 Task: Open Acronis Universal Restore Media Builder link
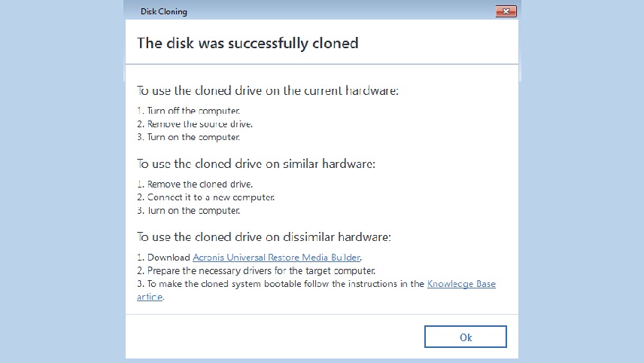point(276,258)
